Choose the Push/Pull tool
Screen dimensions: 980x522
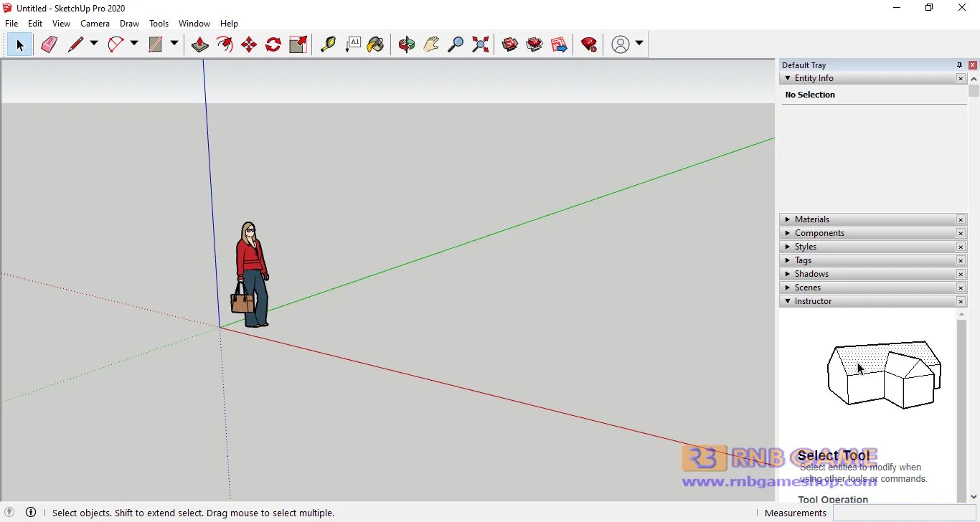[x=200, y=44]
